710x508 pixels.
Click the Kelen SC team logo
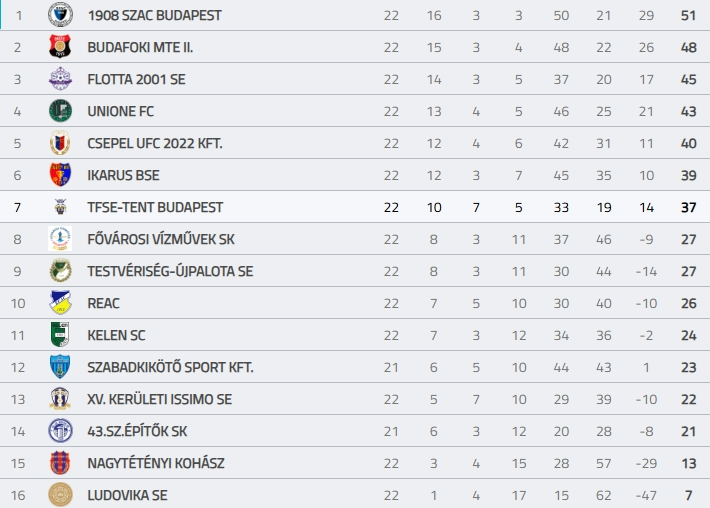(x=60, y=335)
